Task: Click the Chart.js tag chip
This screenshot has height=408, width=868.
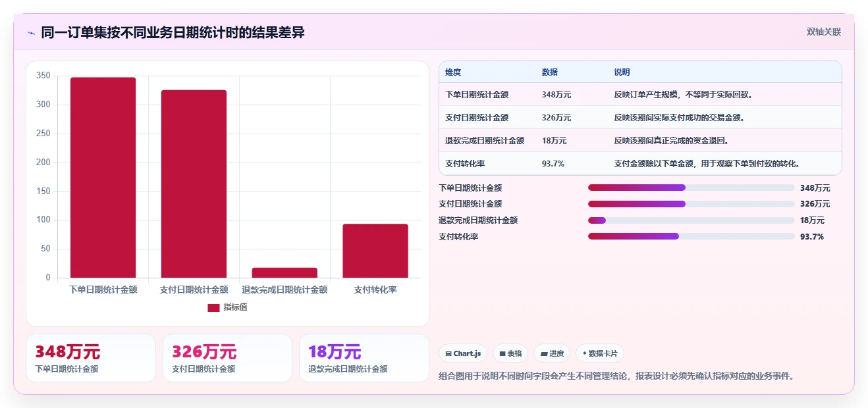Action: coord(463,353)
